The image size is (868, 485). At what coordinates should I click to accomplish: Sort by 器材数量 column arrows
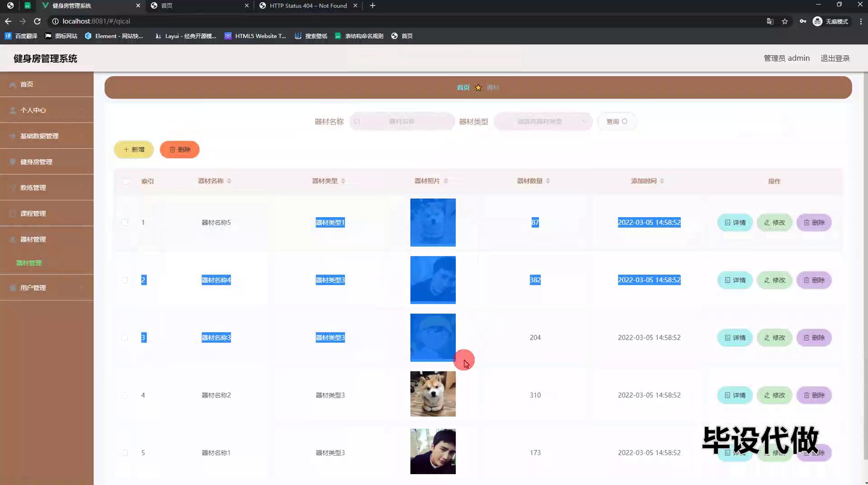tap(548, 181)
